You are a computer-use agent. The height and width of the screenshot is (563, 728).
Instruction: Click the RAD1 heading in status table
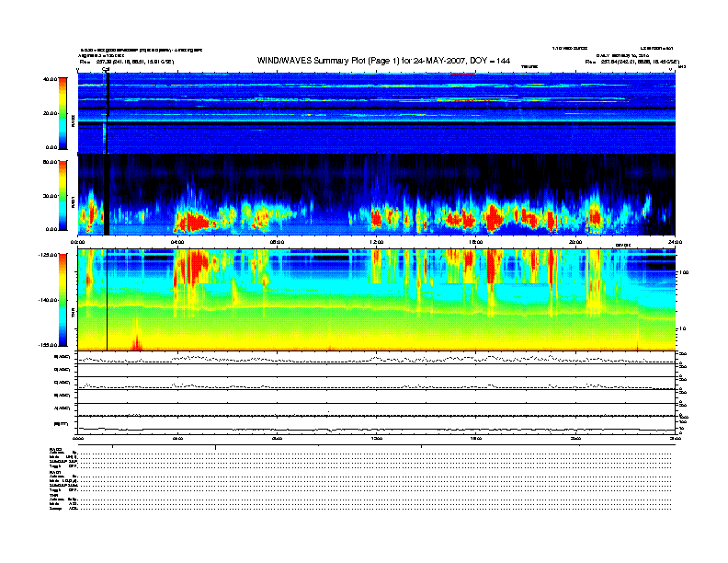point(55,473)
